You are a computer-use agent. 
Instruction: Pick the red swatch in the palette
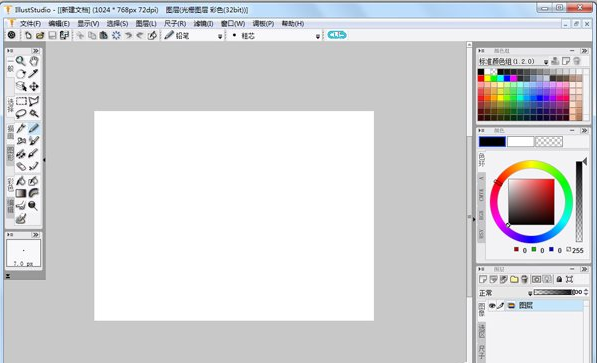coord(481,78)
